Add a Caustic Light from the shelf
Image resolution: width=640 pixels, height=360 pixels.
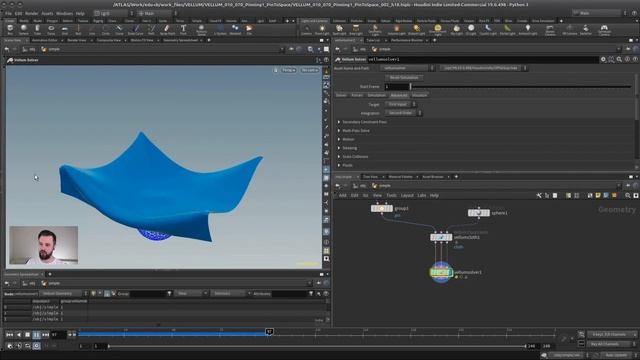pos(488,29)
